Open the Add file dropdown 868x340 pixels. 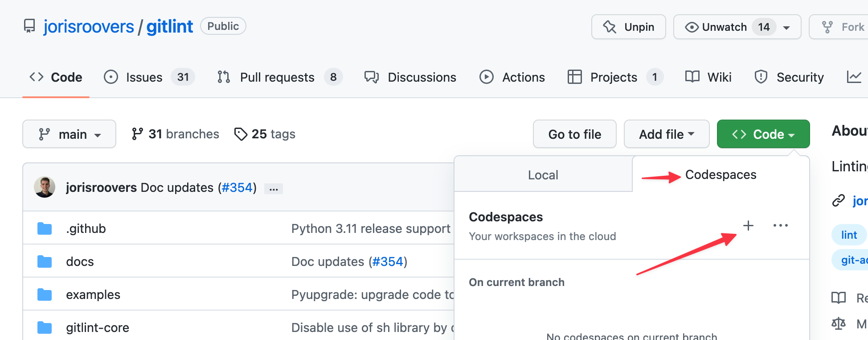667,134
